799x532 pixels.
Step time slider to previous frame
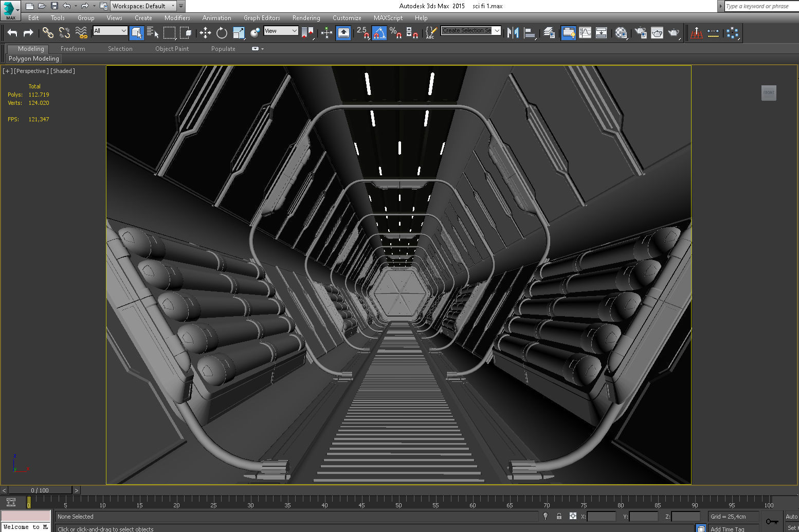click(x=4, y=490)
